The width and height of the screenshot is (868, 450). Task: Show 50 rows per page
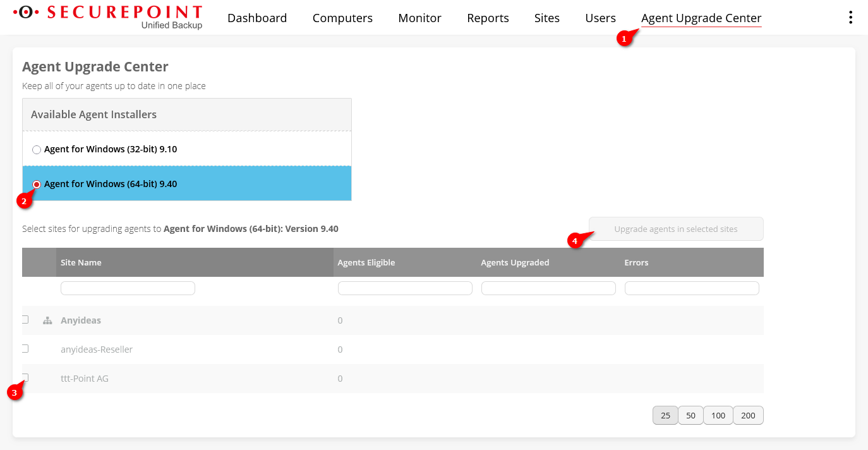click(x=690, y=415)
